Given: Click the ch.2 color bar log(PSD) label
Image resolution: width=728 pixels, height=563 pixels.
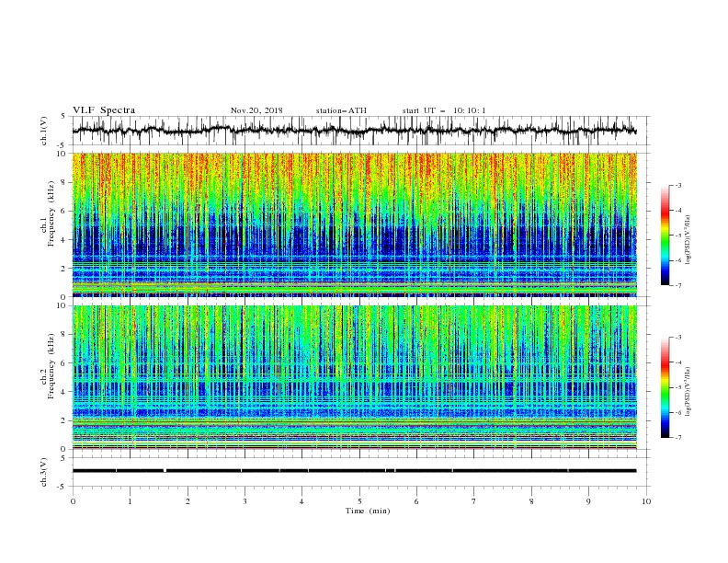Looking at the screenshot, I should coord(688,392).
